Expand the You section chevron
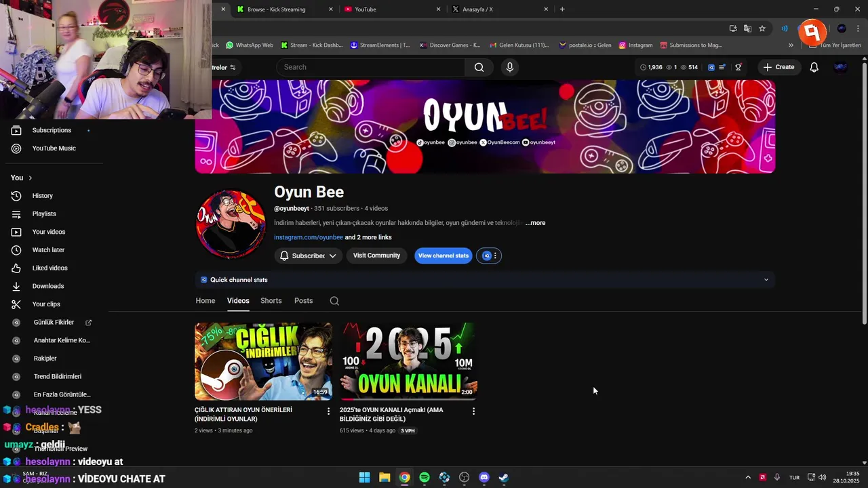 pos(30,178)
